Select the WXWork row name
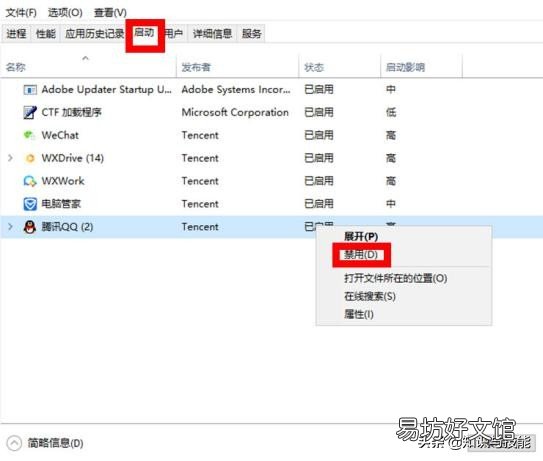The image size is (543, 461). [x=63, y=181]
